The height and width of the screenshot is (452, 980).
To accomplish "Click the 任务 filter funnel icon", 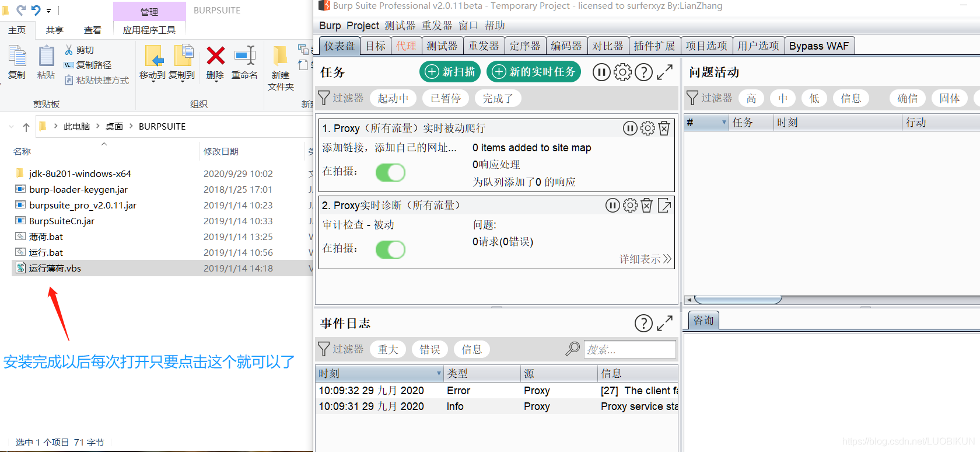I will tap(324, 98).
